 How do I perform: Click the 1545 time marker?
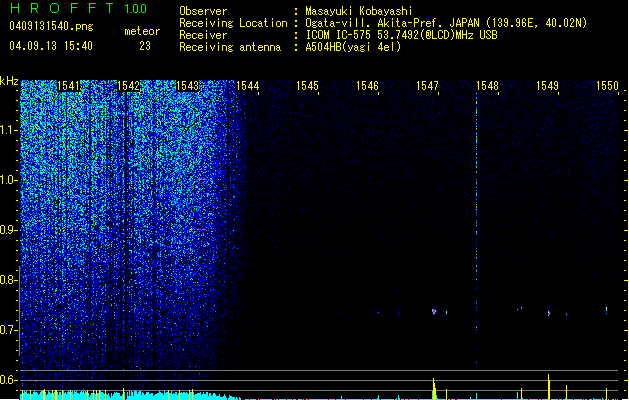tap(307, 86)
